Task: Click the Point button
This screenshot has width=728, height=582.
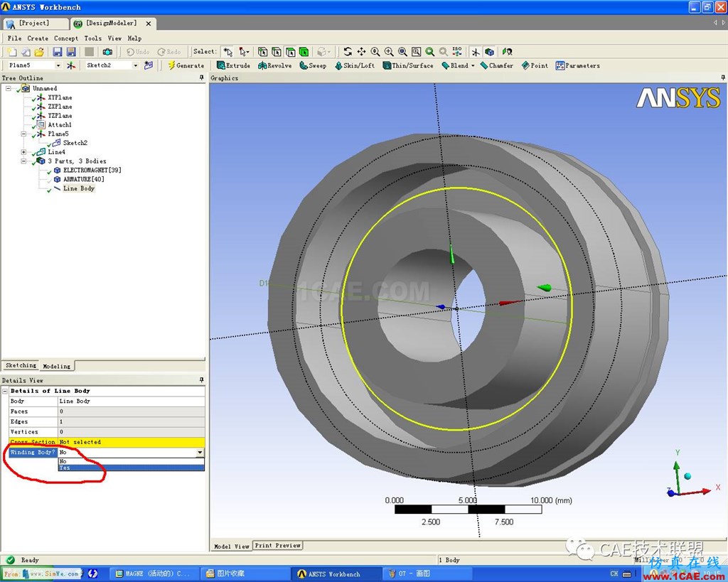Action: [535, 65]
